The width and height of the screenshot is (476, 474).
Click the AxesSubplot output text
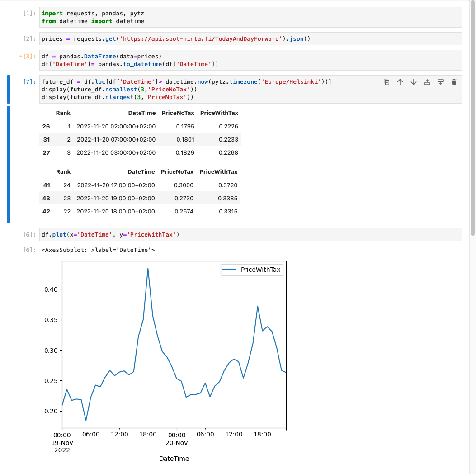pos(98,250)
